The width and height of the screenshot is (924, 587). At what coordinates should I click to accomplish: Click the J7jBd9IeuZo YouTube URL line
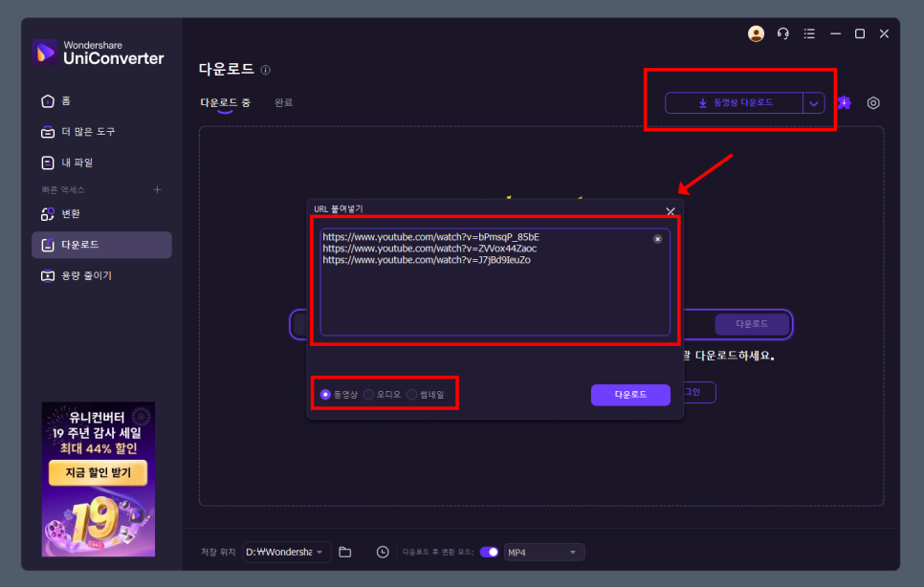tap(427, 260)
